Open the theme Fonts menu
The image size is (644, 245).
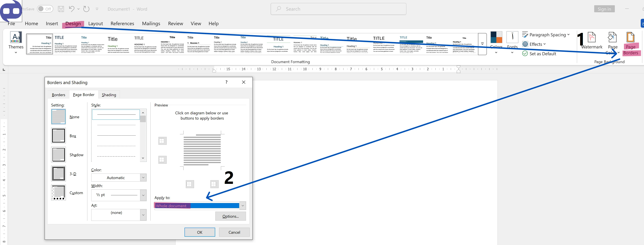point(512,42)
